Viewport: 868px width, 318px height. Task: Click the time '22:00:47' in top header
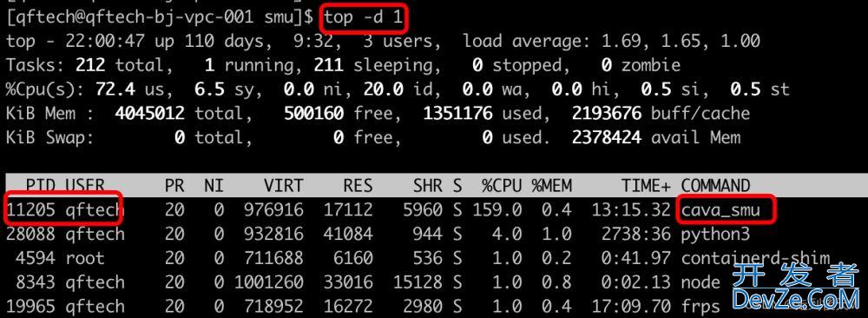point(105,42)
